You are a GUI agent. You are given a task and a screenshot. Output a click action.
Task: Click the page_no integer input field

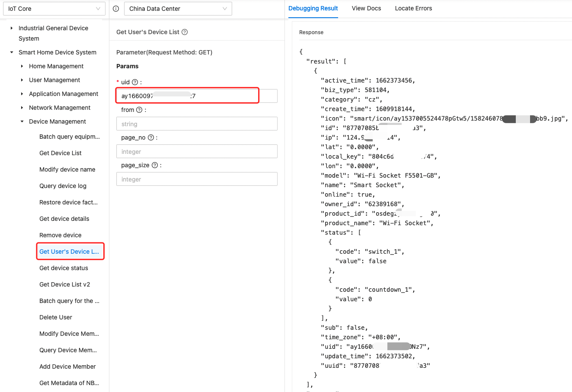(197, 151)
